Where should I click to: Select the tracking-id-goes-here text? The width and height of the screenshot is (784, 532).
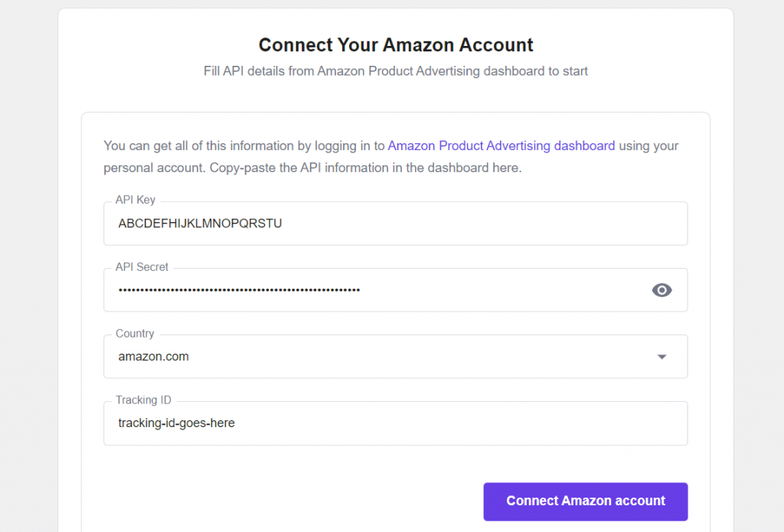(176, 423)
